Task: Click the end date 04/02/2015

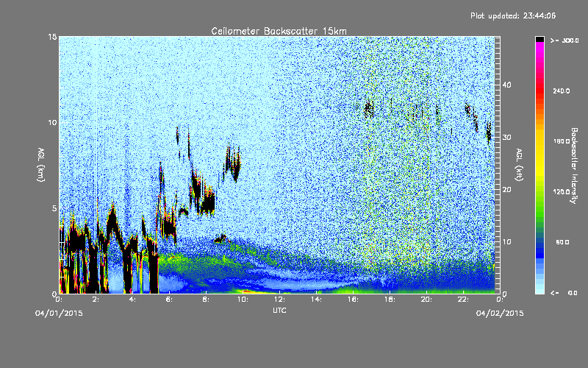Action: point(500,314)
